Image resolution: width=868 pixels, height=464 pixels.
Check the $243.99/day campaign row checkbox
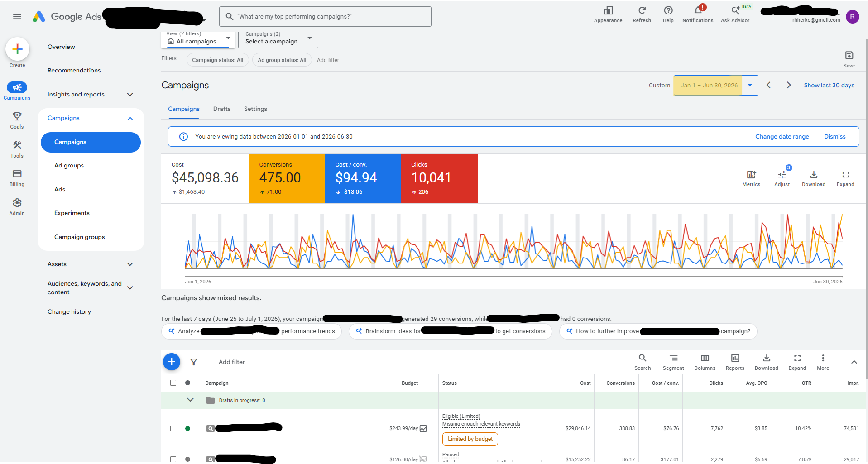point(173,428)
